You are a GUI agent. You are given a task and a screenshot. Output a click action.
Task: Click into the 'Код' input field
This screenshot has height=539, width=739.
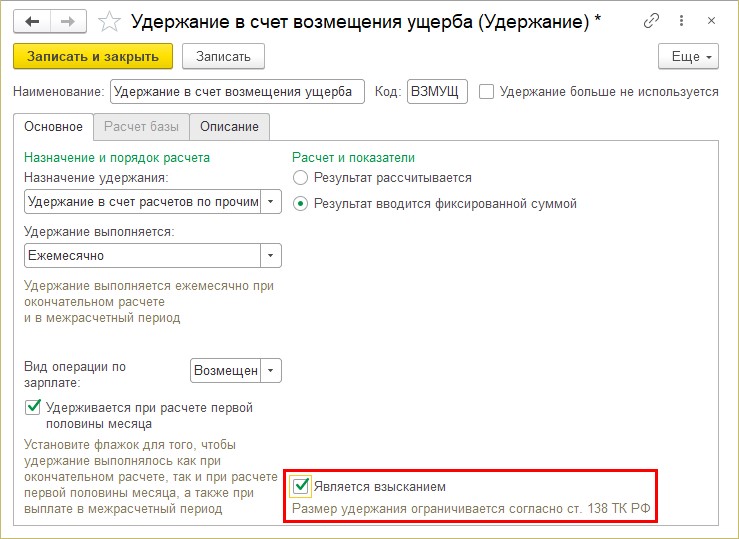pyautogui.click(x=437, y=92)
